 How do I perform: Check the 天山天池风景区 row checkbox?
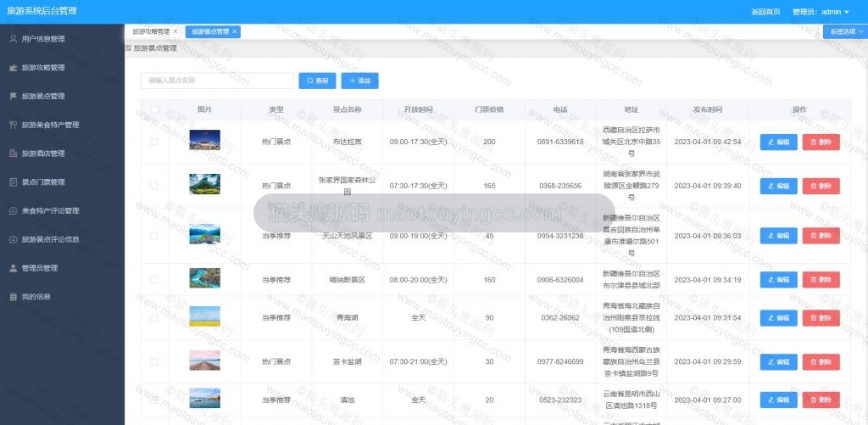[x=154, y=236]
